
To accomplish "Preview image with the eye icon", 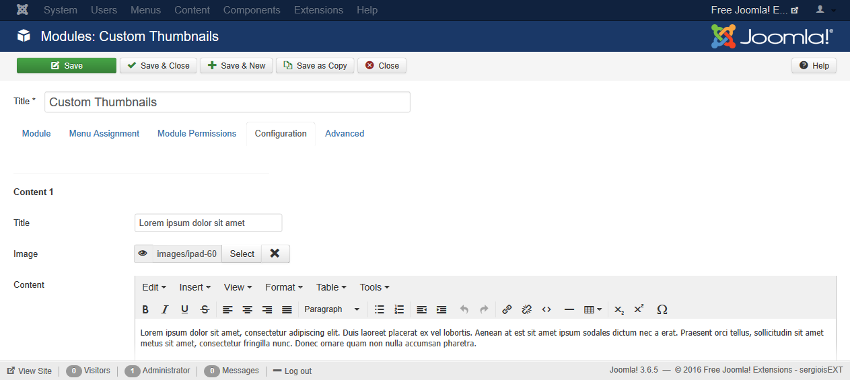I will click(x=143, y=254).
